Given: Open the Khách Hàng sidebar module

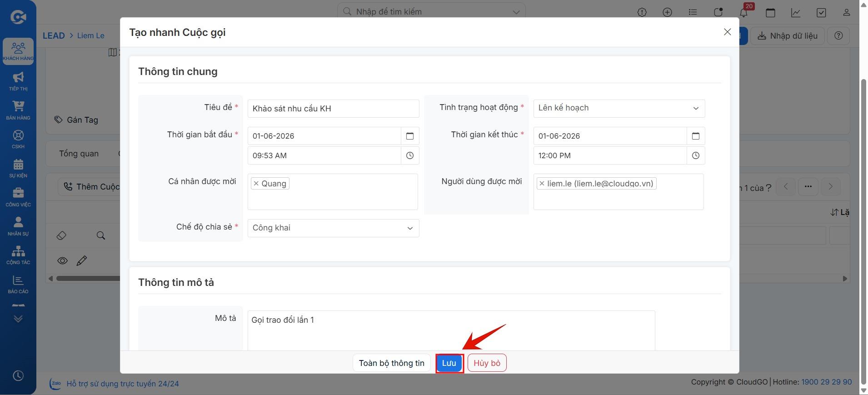Looking at the screenshot, I should click(x=18, y=51).
